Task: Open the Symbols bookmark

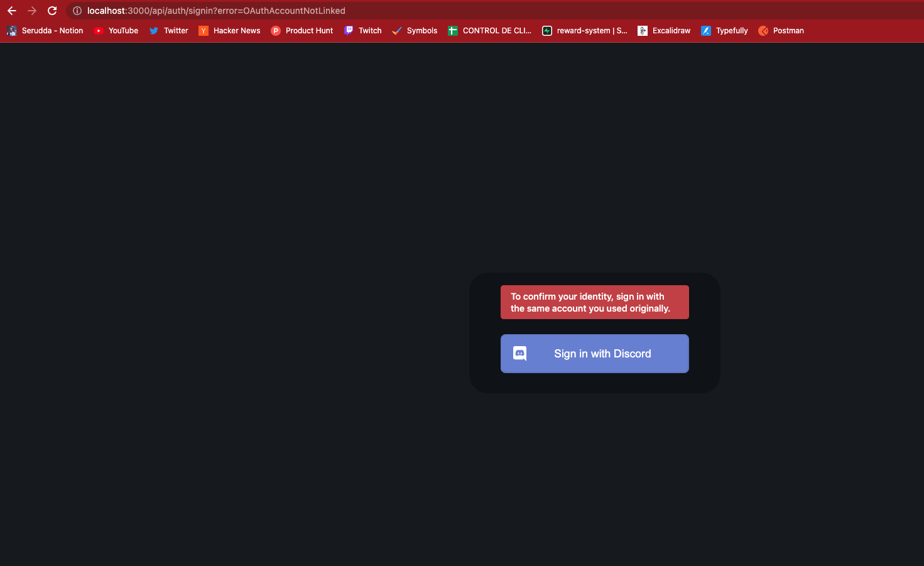Action: point(415,30)
